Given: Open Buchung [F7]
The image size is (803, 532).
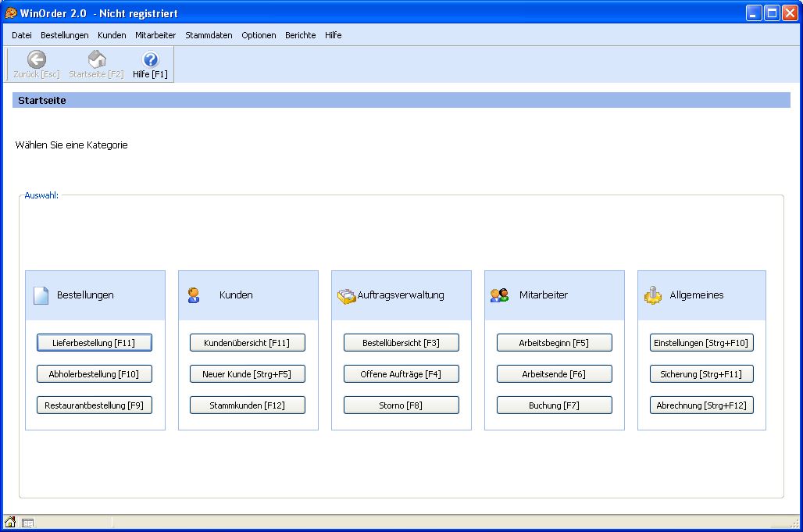Looking at the screenshot, I should pos(554,405).
